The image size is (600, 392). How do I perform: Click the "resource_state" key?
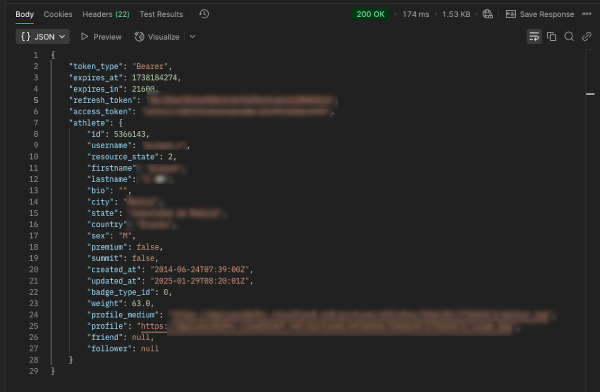tap(123, 157)
